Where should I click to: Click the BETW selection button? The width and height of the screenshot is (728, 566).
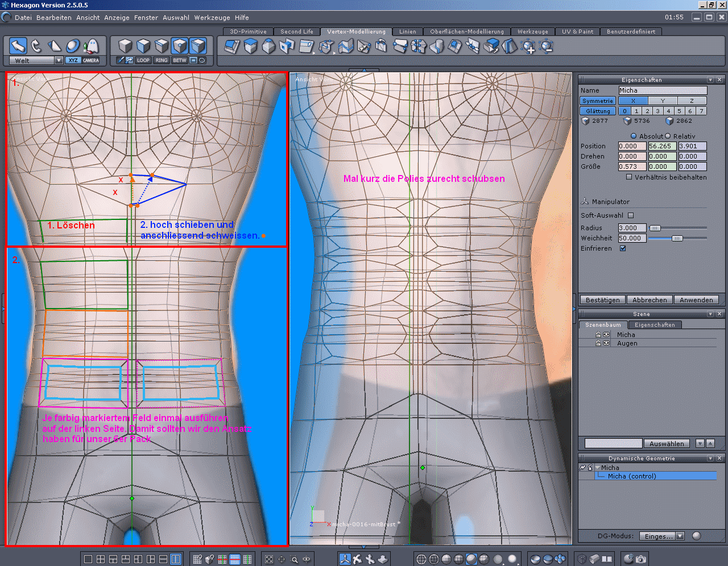(180, 60)
